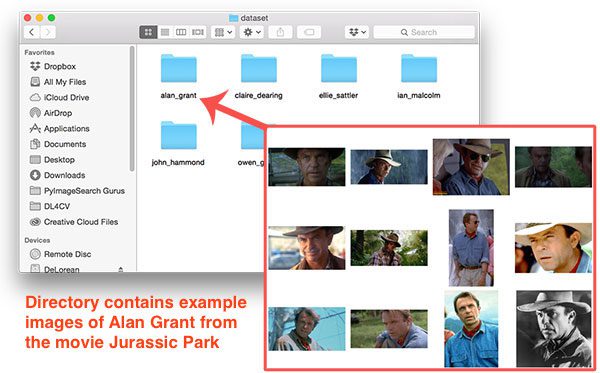Select AirDrop in sidebar
Viewport: 600px width, 373px height.
click(x=51, y=113)
